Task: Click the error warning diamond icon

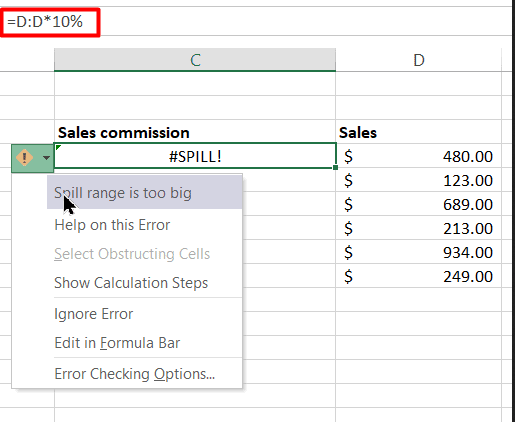Action: [24, 157]
